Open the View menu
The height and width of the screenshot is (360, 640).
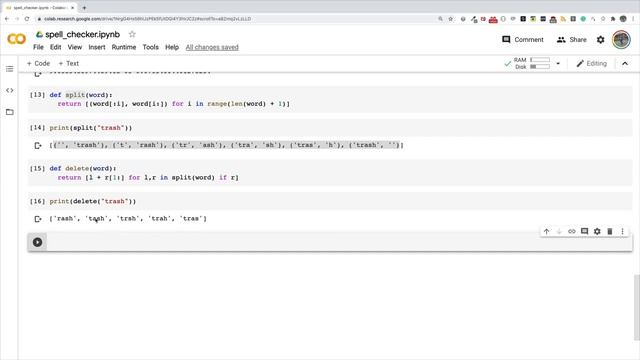pyautogui.click(x=75, y=47)
